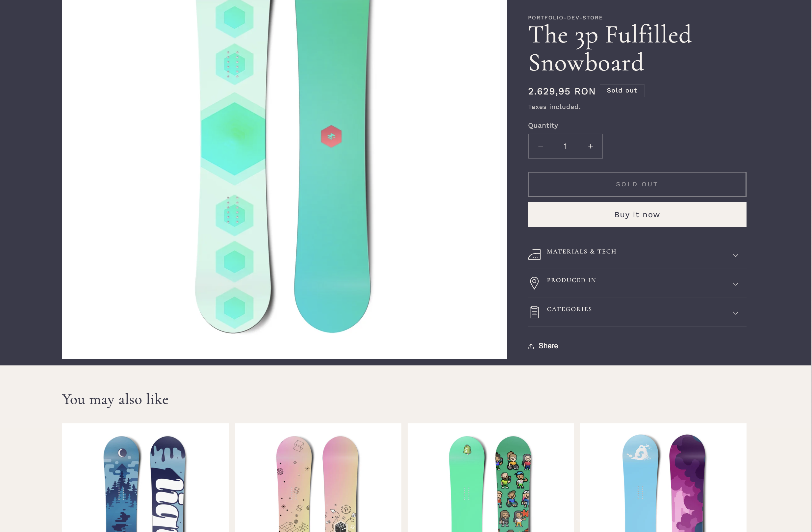The image size is (812, 532).
Task: Open the blue forest snowboard recommendation
Action: pos(145,478)
